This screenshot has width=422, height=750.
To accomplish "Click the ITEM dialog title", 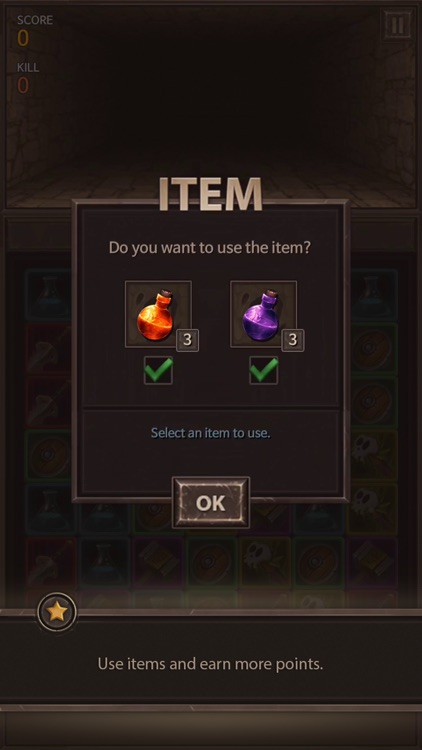I will click(x=211, y=194).
